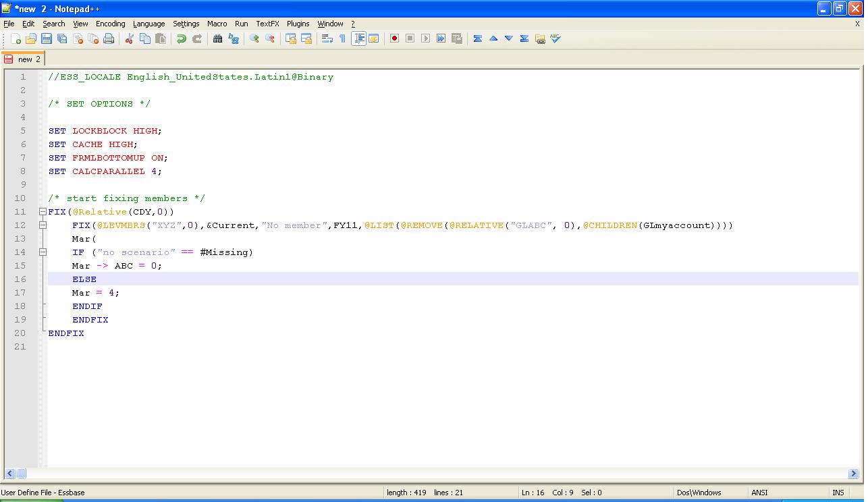Collapse the outer FIX block at line 11
This screenshot has height=502, width=868.
[43, 212]
